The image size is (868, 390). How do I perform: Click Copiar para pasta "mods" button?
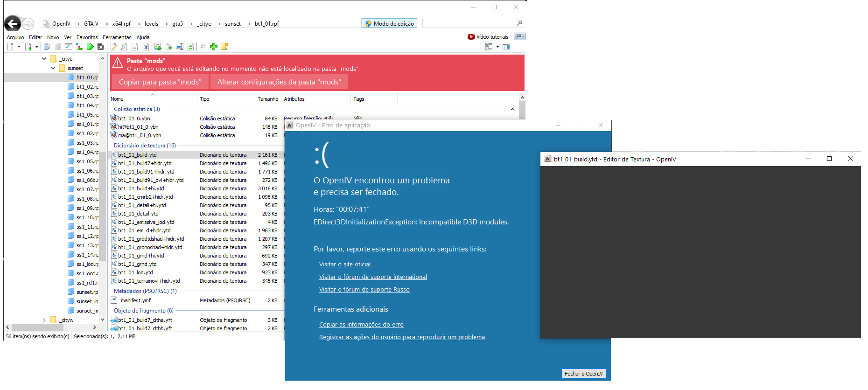point(160,82)
